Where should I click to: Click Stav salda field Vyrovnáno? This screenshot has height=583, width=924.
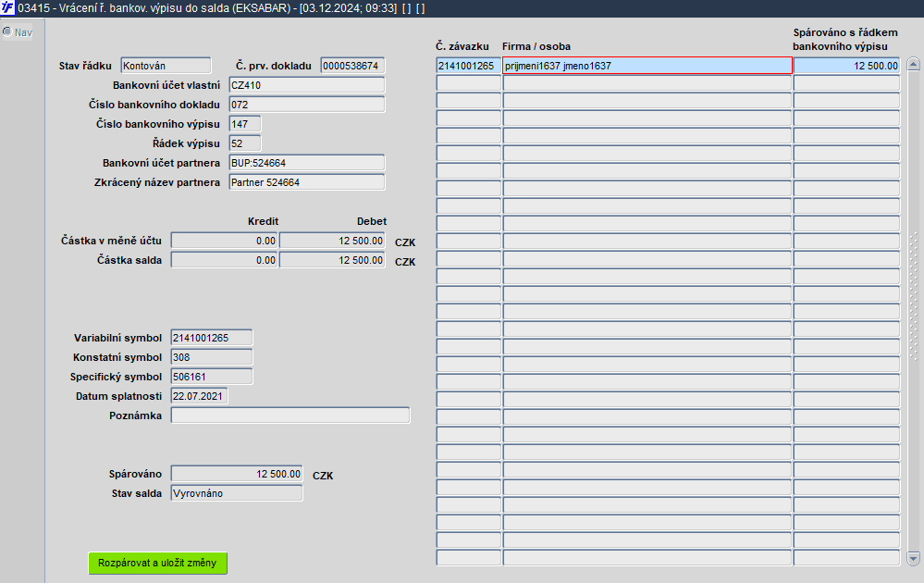tap(237, 493)
